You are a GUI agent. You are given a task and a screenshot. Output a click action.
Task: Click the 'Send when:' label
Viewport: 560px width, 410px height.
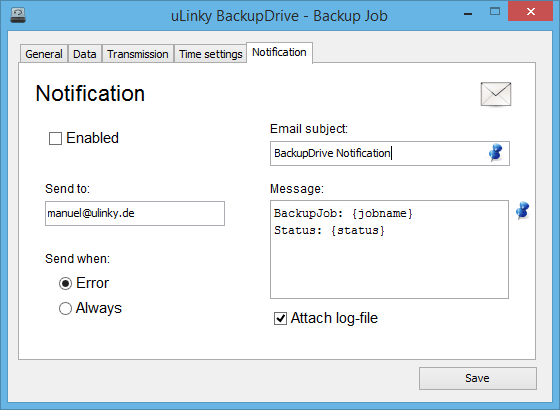click(78, 259)
